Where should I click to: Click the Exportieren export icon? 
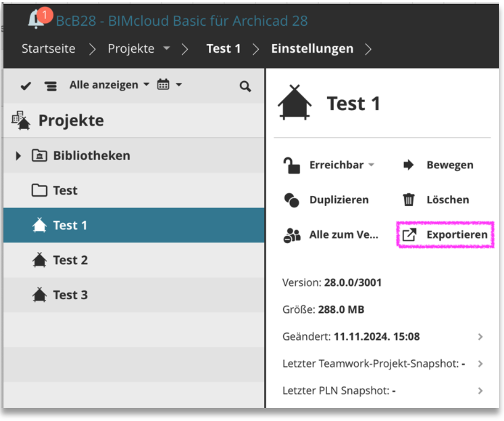(409, 235)
